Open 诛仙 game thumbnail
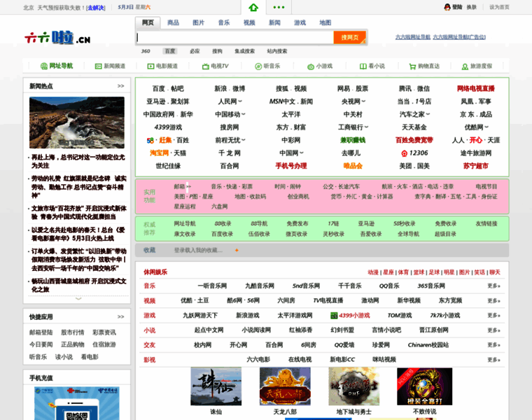The height and width of the screenshot is (420, 532). (x=216, y=386)
